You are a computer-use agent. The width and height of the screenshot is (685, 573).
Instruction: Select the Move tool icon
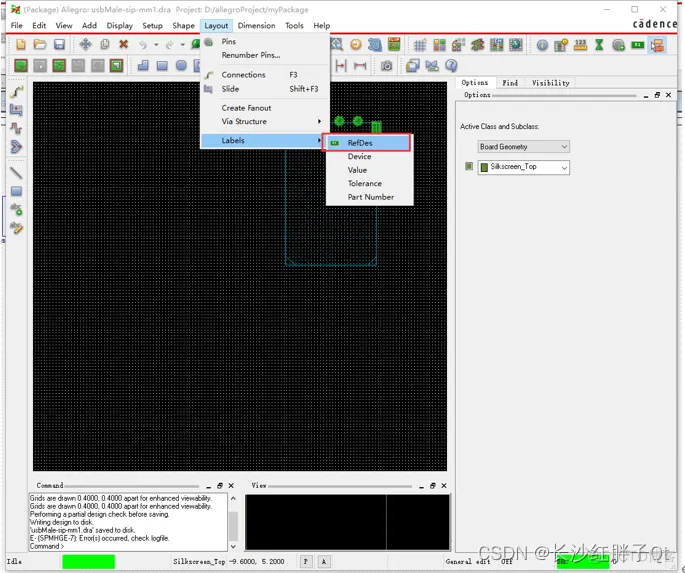pos(86,45)
